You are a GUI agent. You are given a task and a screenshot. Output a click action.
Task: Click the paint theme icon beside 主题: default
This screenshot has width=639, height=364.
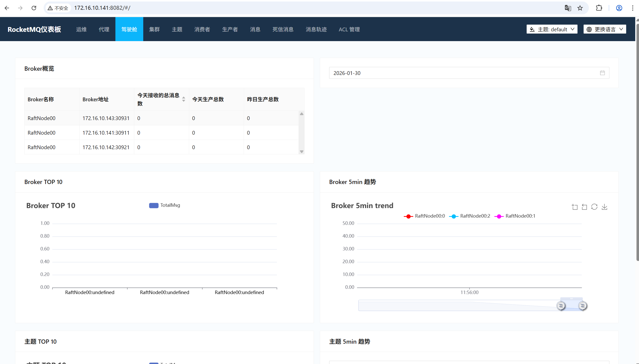(532, 29)
